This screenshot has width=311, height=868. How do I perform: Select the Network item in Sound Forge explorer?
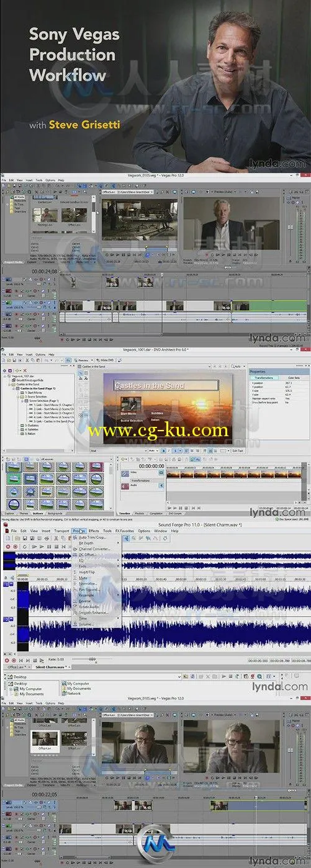point(73,693)
